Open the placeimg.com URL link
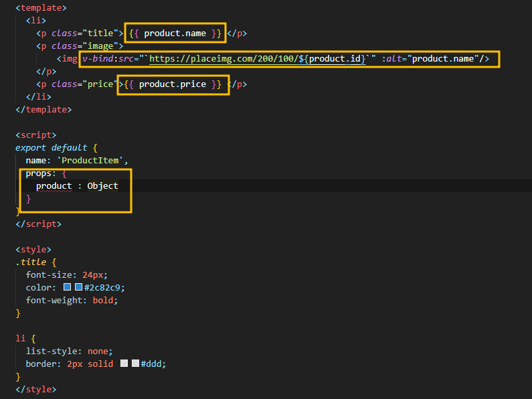The height and width of the screenshot is (399, 532). [257, 59]
